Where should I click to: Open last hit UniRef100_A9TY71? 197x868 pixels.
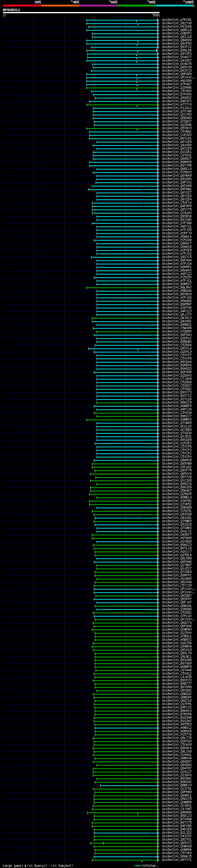[177, 860]
